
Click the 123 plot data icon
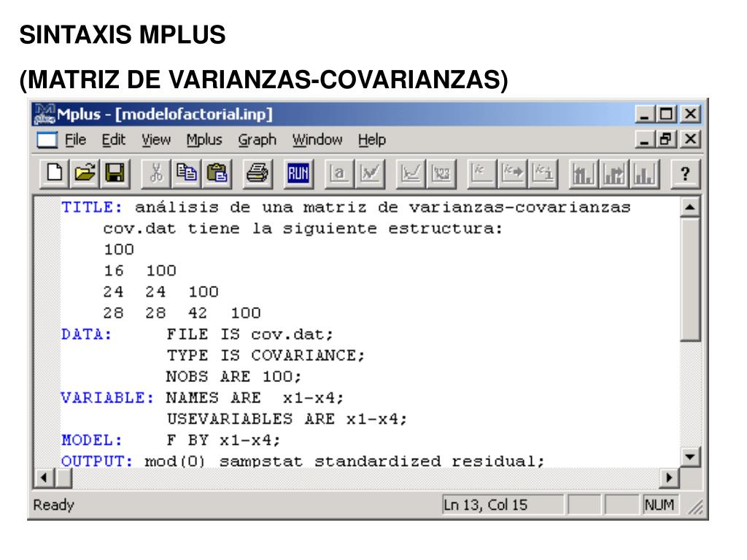tap(441, 174)
